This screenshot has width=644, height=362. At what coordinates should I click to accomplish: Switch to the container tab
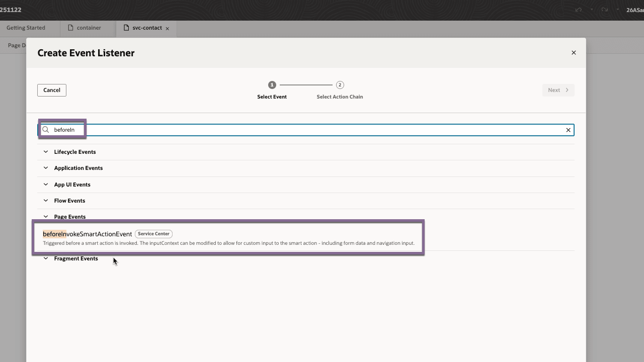coord(91,28)
